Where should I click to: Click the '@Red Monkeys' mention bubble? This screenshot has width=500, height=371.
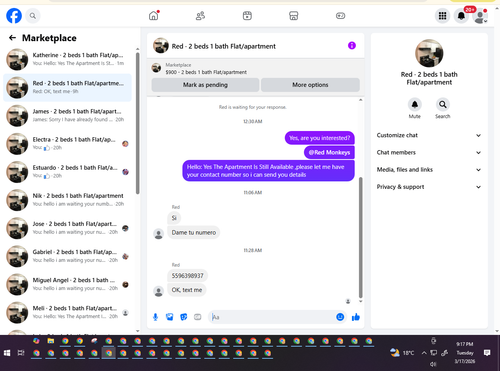[329, 152]
